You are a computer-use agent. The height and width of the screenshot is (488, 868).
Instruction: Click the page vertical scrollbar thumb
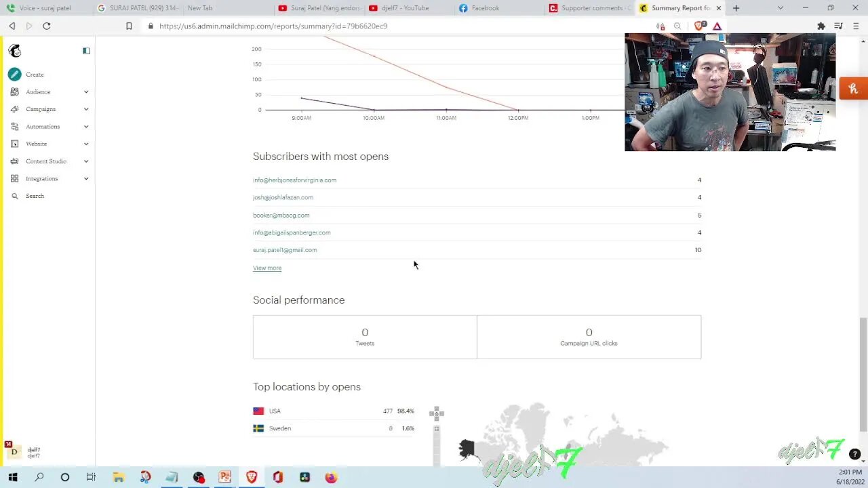(x=863, y=373)
